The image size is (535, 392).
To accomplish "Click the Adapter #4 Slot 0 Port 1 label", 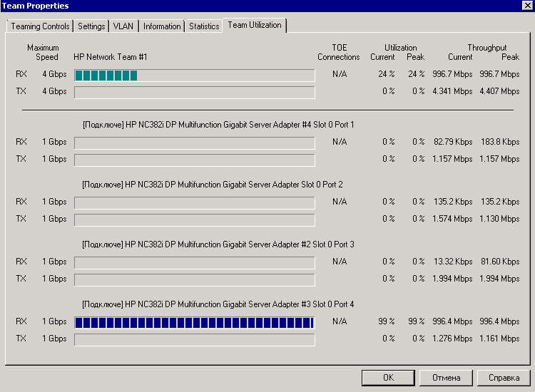I will click(x=218, y=125).
